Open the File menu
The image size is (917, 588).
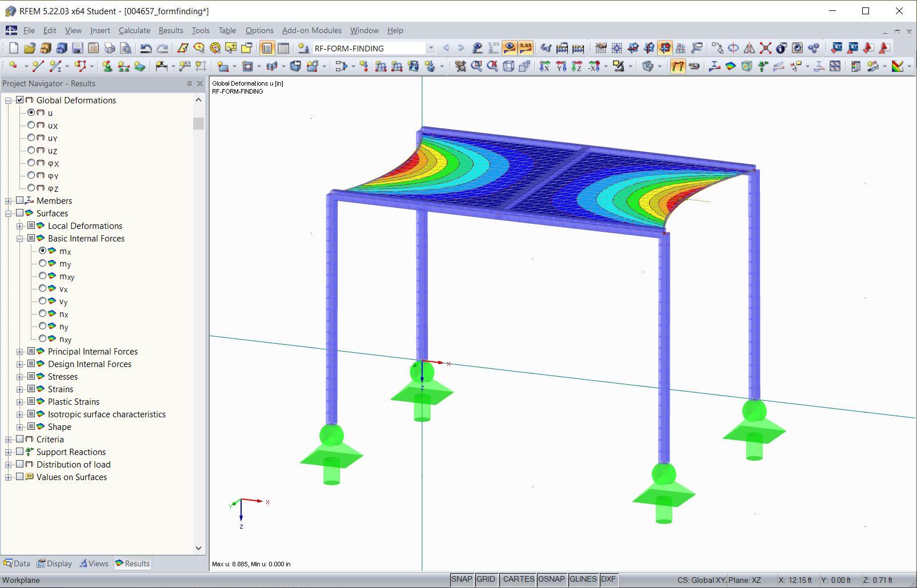pyautogui.click(x=29, y=31)
